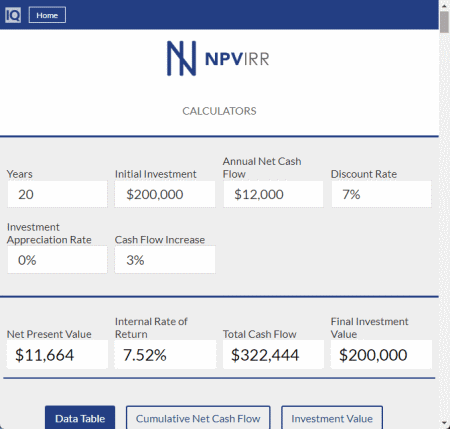Viewport: 450px width, 429px height.
Task: Switch to the Data Table tab
Action: [x=80, y=418]
